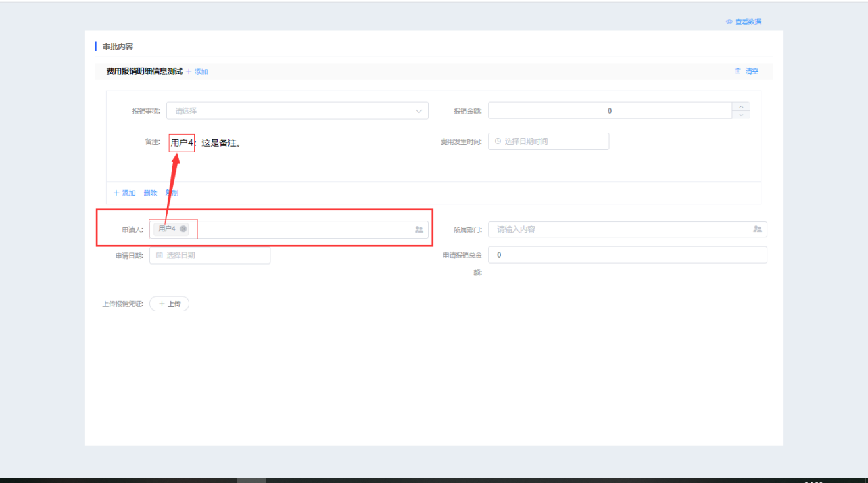
Task: Click the 查看数据 eye icon link
Action: click(x=744, y=22)
